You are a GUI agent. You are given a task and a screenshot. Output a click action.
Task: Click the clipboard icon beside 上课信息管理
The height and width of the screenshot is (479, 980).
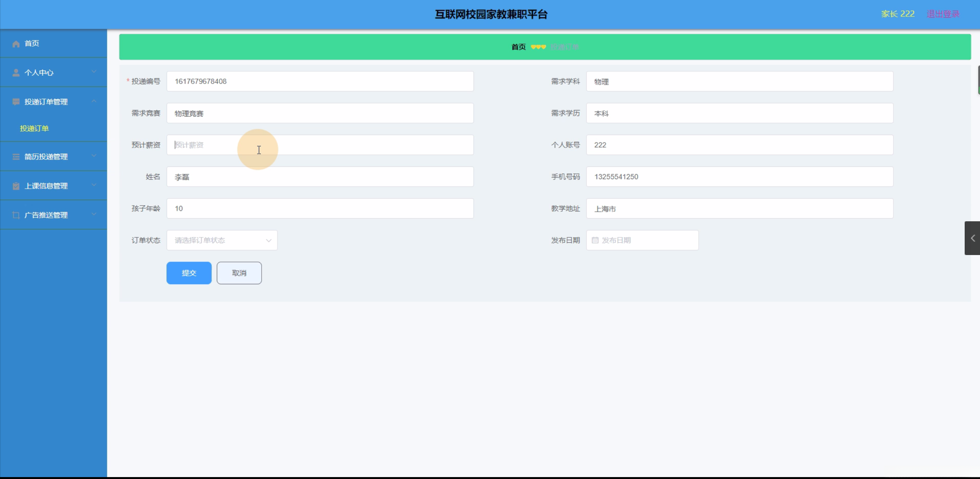[16, 186]
